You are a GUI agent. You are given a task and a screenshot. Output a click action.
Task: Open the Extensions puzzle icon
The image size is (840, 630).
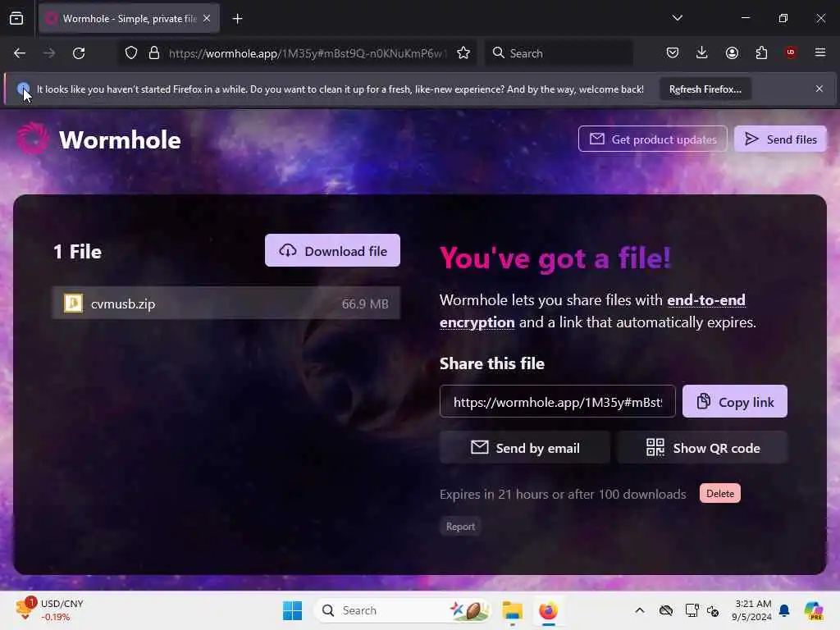(761, 52)
